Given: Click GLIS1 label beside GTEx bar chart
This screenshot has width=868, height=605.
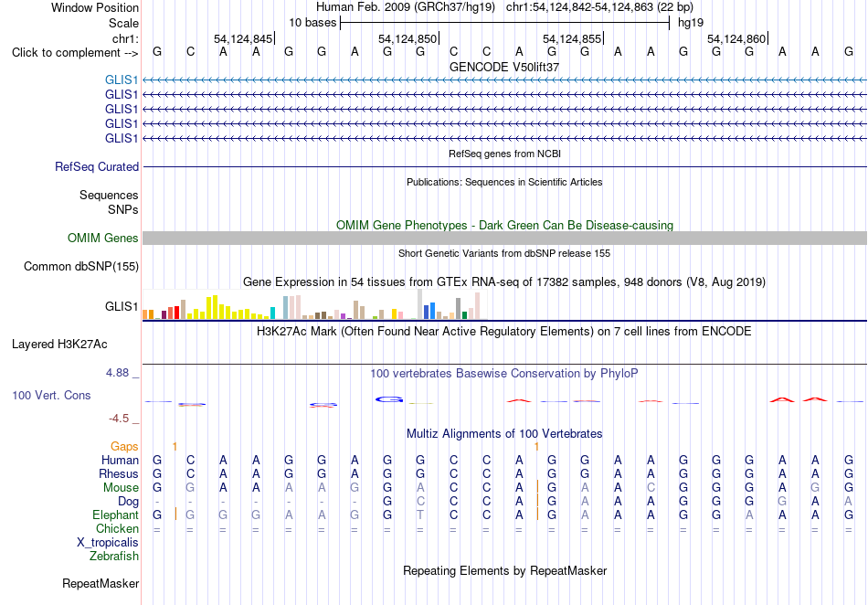Looking at the screenshot, I should (122, 306).
